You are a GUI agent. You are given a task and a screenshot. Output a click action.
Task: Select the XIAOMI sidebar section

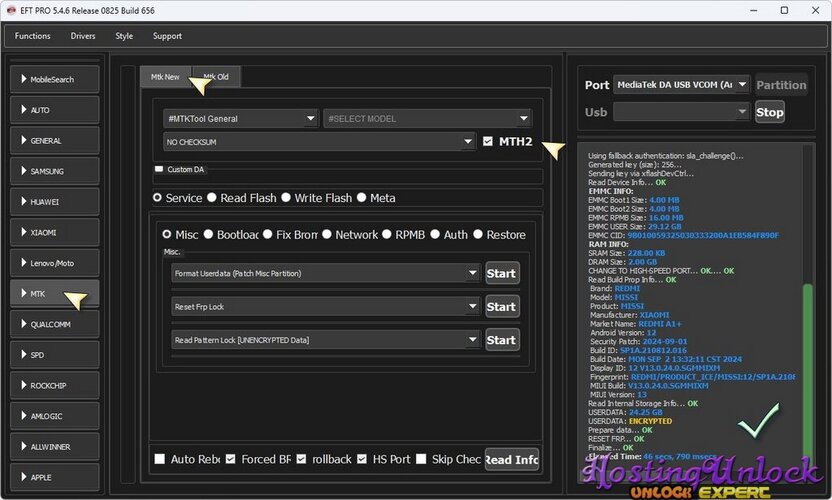tap(54, 232)
